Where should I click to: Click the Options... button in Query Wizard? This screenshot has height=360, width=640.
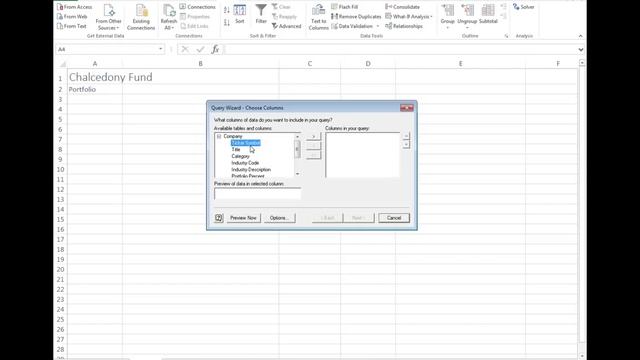coord(279,218)
